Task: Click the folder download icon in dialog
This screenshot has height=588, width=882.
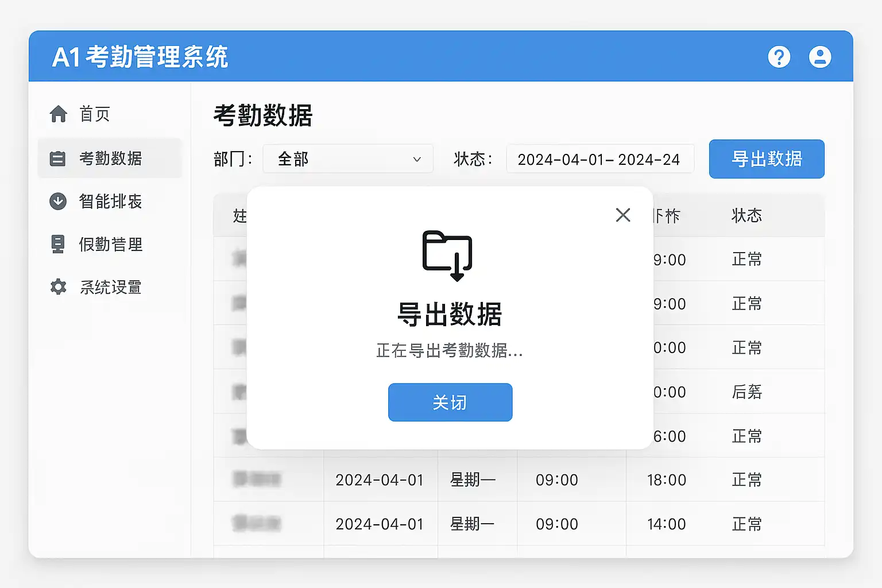Action: pyautogui.click(x=448, y=256)
